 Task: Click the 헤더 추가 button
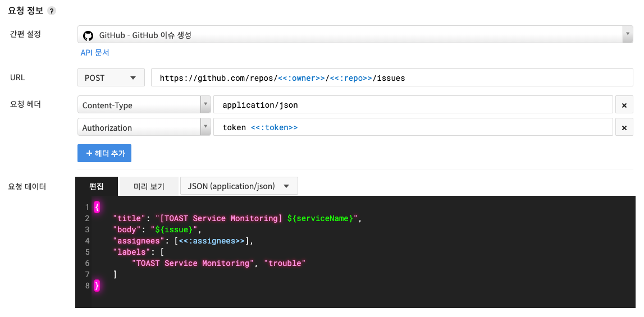pyautogui.click(x=104, y=153)
